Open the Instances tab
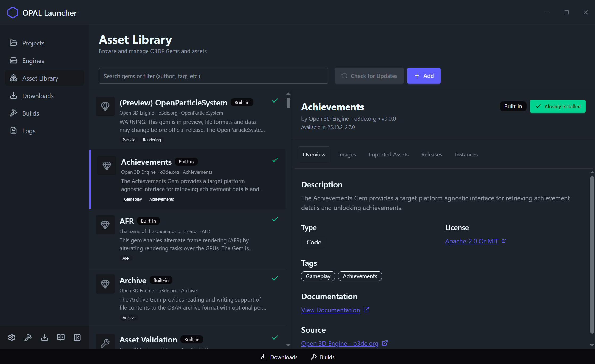The width and height of the screenshot is (595, 364). tap(466, 155)
